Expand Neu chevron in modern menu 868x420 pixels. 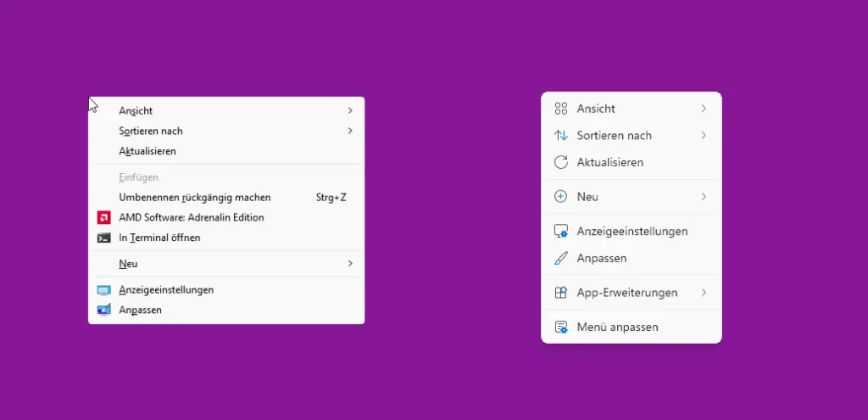coord(704,197)
